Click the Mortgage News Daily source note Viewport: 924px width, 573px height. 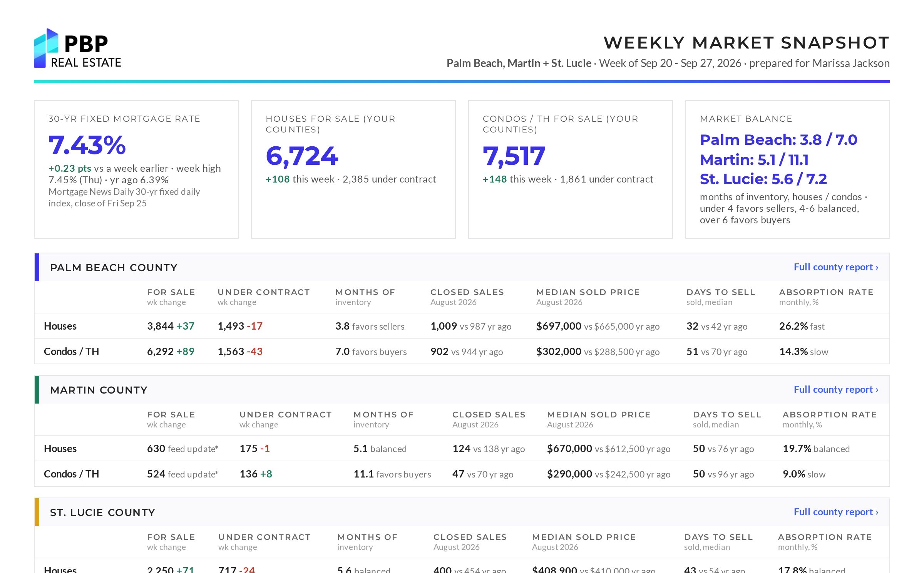pyautogui.click(x=124, y=197)
